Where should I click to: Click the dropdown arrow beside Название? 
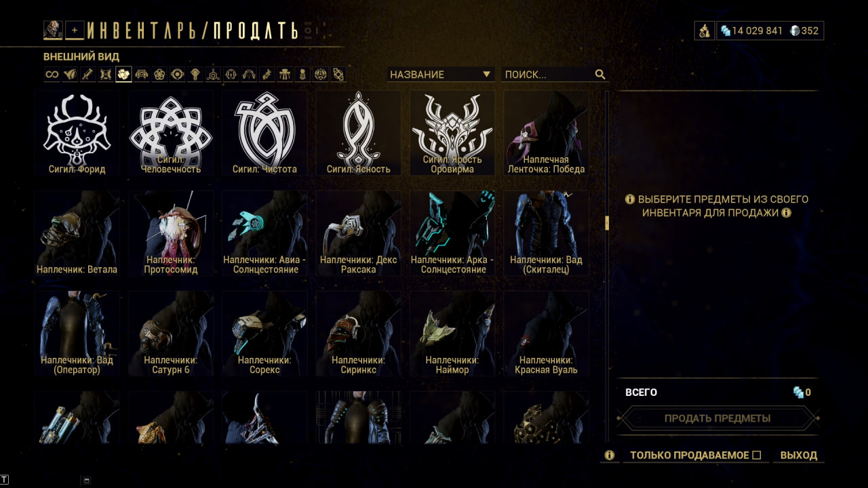[486, 75]
